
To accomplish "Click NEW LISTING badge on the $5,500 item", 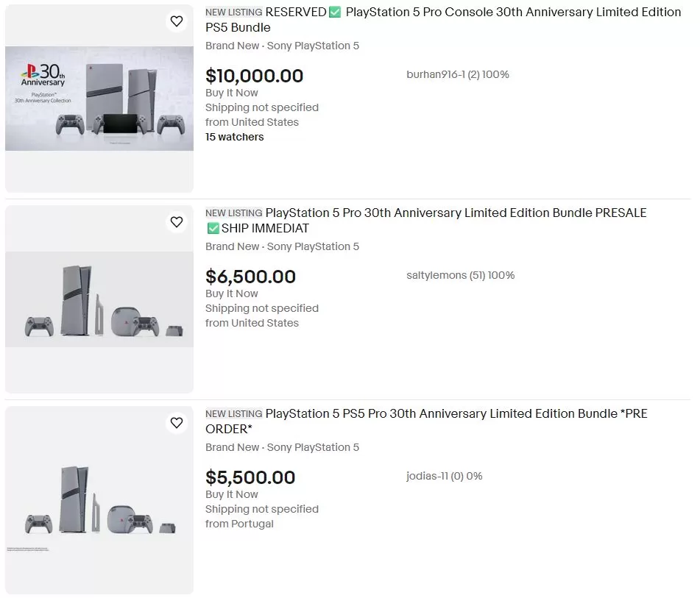I will (x=233, y=414).
